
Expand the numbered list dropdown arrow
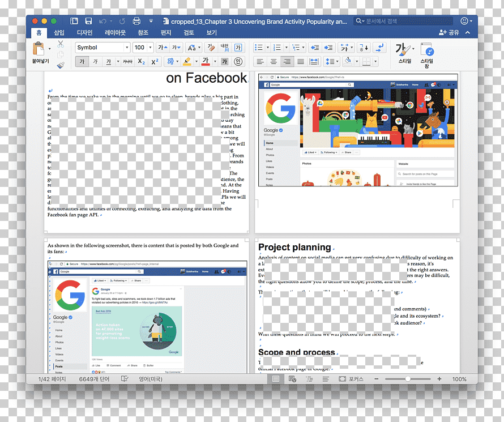pyautogui.click(x=286, y=48)
